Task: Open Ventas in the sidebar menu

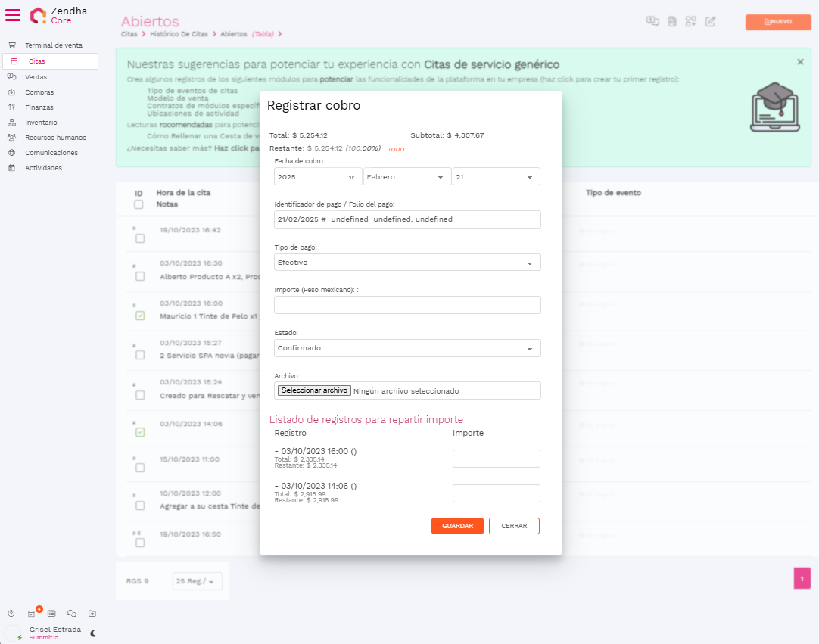Action: click(36, 77)
